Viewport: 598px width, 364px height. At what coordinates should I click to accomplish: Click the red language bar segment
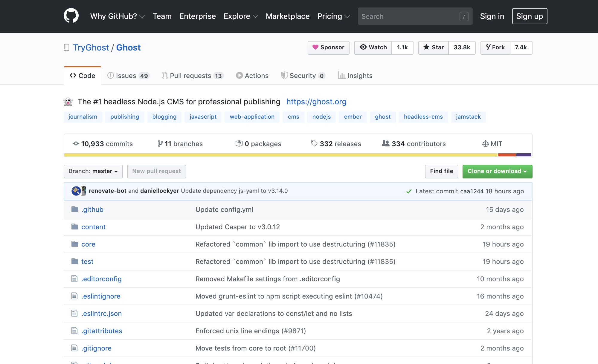coord(507,155)
